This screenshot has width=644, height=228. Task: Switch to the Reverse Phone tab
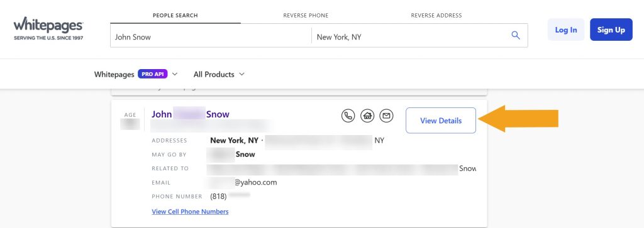coord(306,16)
